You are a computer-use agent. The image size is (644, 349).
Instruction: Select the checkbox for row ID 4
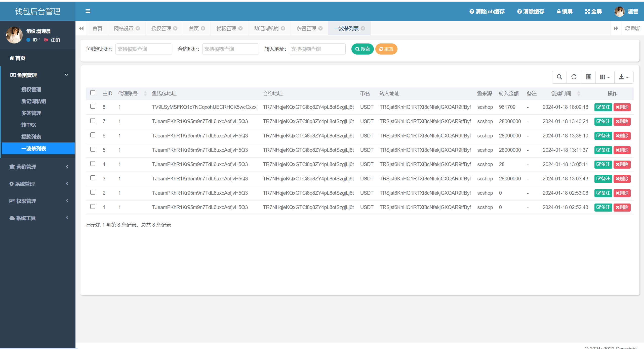(x=93, y=164)
